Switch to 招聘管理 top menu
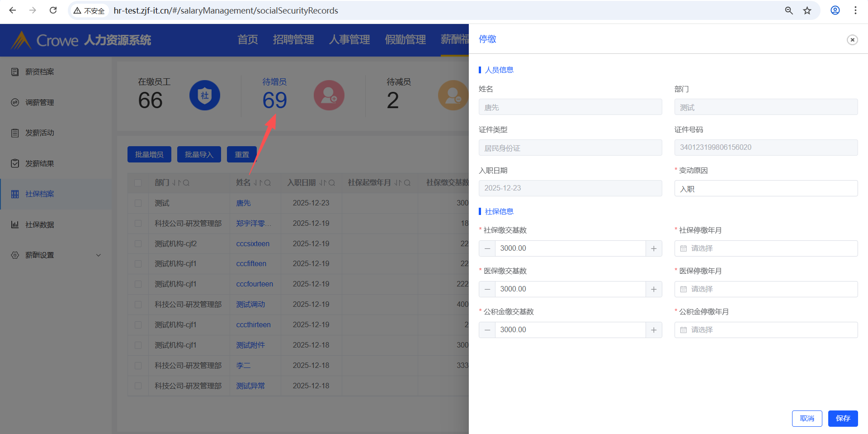Screen dimensions: 868x434 [x=293, y=40]
